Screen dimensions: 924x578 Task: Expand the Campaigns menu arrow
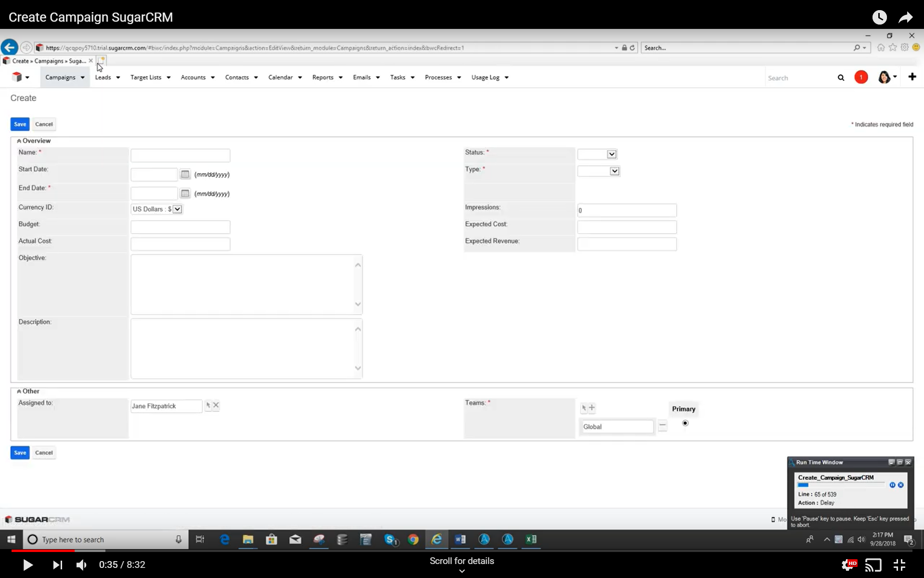pyautogui.click(x=83, y=78)
